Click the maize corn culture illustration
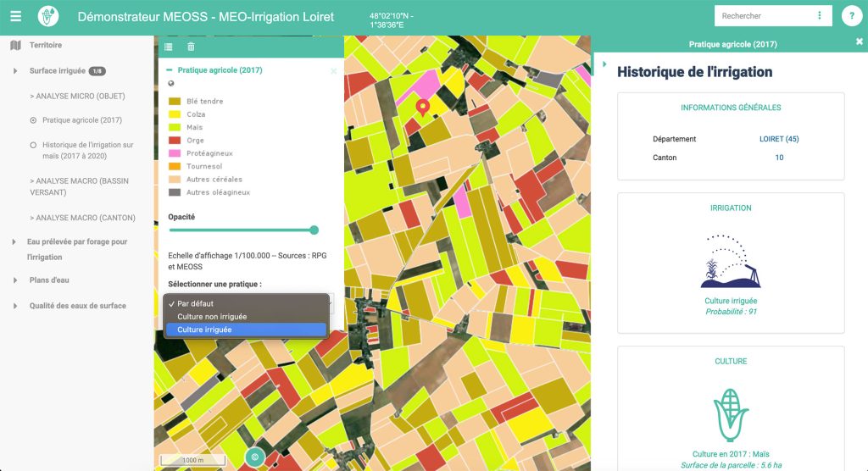Image resolution: width=868 pixels, height=471 pixels. [x=731, y=415]
